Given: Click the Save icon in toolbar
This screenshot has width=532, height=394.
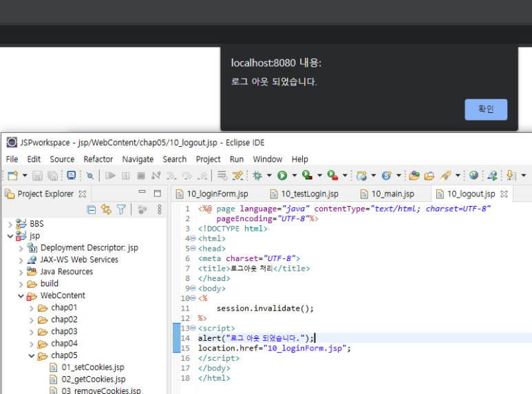Looking at the screenshot, I should point(37,176).
